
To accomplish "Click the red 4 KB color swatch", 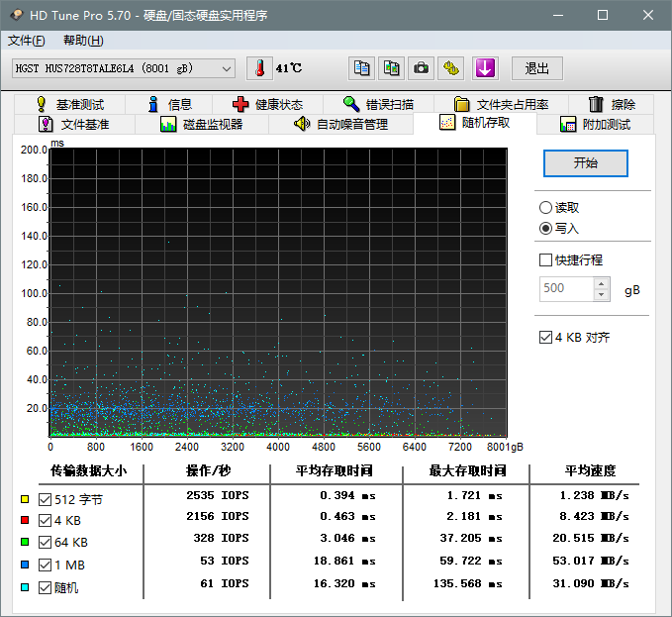I will coord(25,520).
